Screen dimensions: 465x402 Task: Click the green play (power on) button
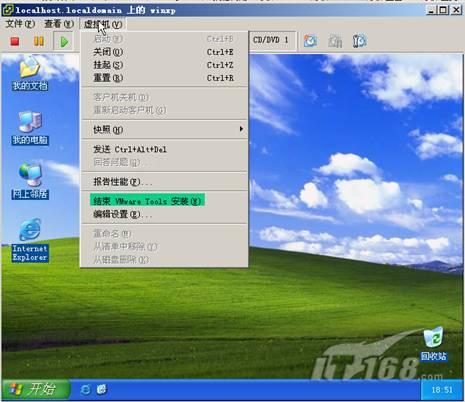coord(64,42)
